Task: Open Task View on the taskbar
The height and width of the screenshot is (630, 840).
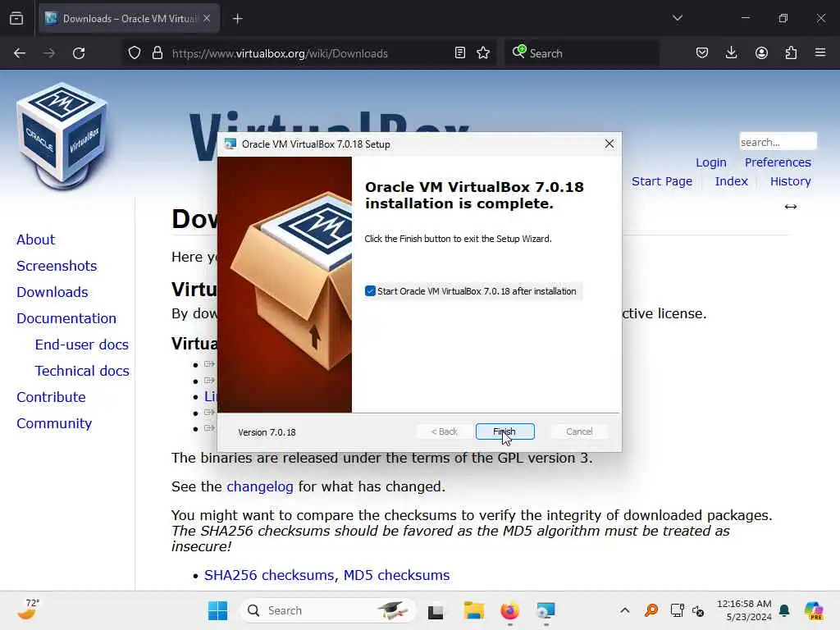Action: point(436,610)
